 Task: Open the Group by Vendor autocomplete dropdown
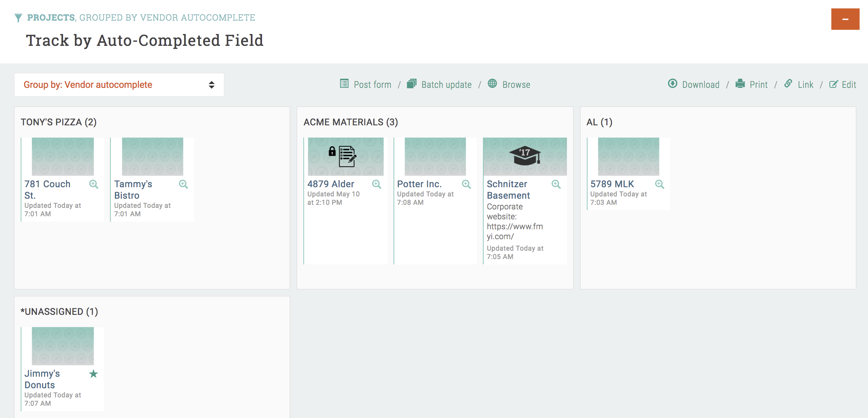pyautogui.click(x=119, y=85)
